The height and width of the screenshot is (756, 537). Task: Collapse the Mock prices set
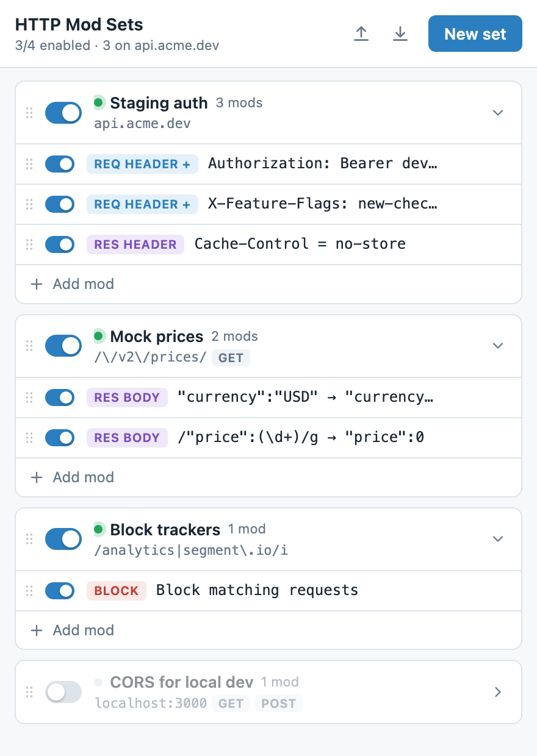tap(498, 346)
